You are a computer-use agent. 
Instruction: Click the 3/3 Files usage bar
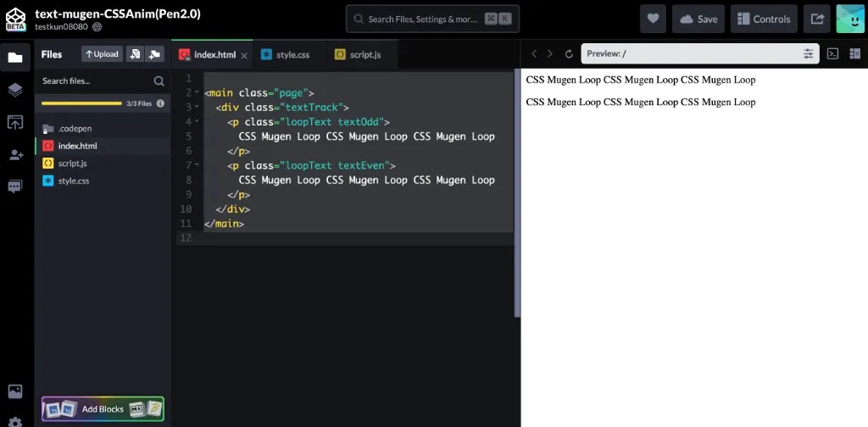coord(81,103)
